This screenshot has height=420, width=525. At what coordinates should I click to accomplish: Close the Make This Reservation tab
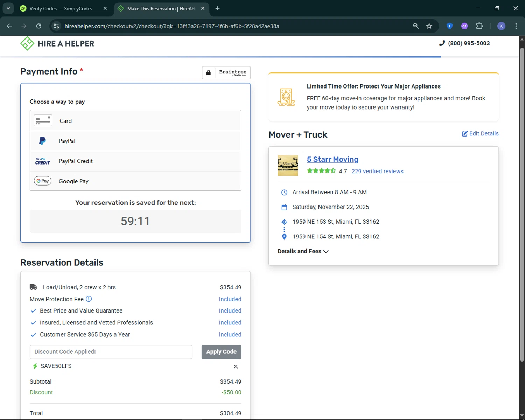point(203,9)
